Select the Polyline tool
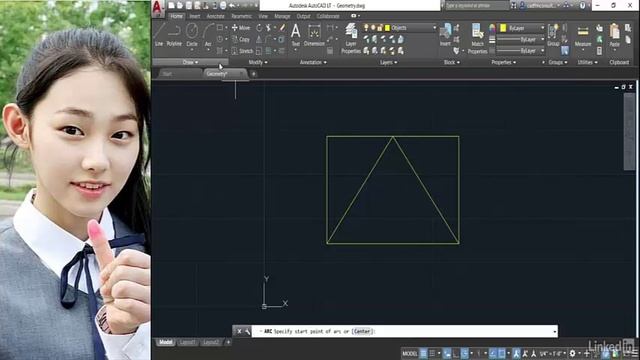The height and width of the screenshot is (360, 640). (x=174, y=35)
